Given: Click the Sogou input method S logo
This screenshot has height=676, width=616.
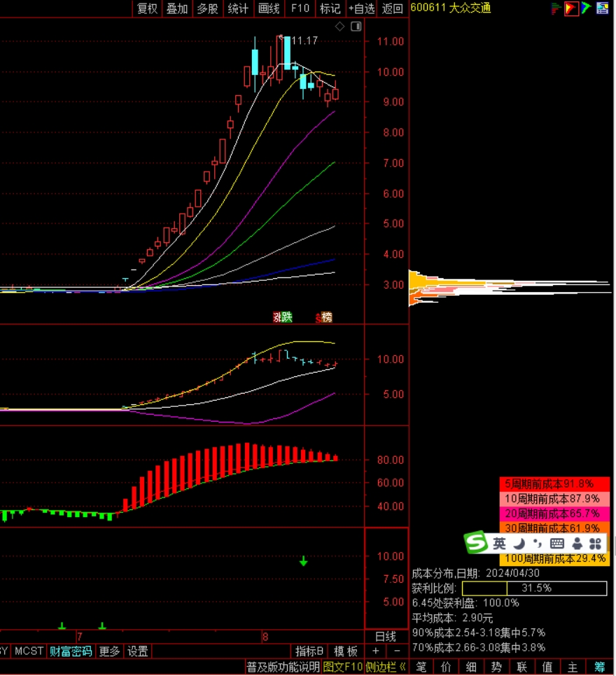Looking at the screenshot, I should (x=476, y=542).
